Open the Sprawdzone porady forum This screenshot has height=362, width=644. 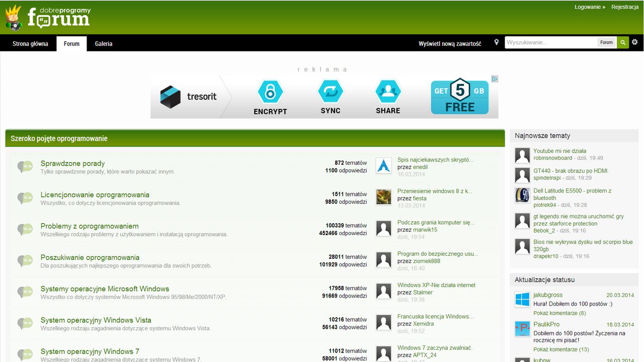72,163
